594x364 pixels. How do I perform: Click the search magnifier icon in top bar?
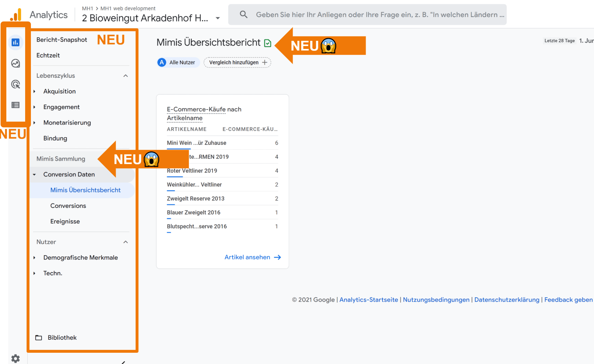click(x=244, y=14)
